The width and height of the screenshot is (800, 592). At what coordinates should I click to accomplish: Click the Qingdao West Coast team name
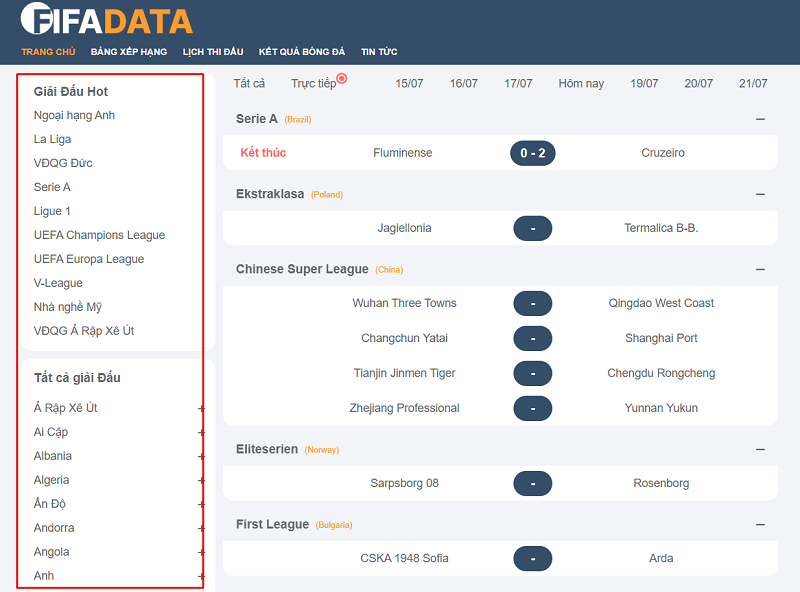pyautogui.click(x=661, y=303)
